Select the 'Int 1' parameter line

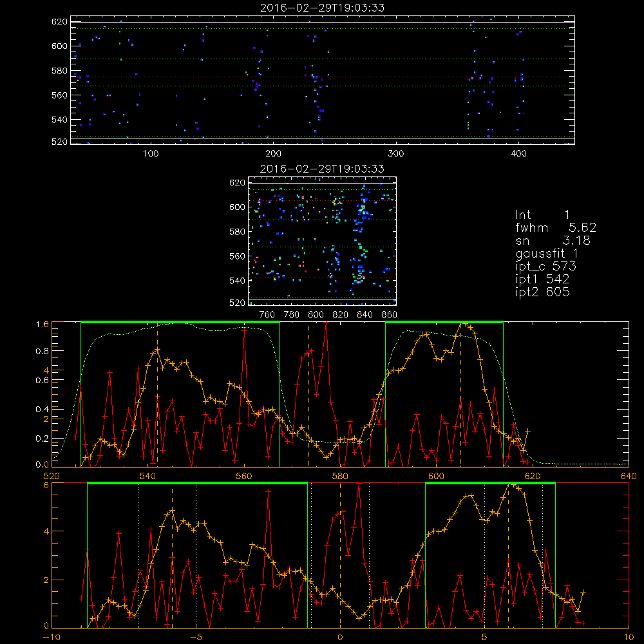[542, 215]
